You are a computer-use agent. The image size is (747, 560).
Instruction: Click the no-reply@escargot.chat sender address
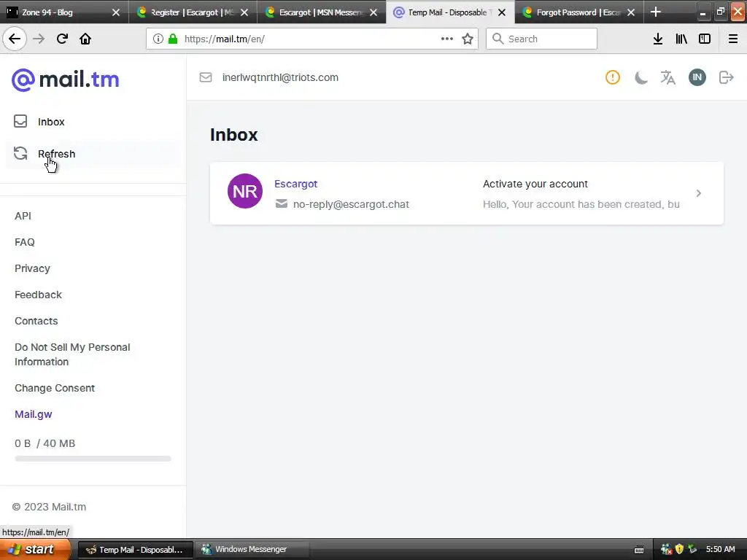click(x=351, y=204)
